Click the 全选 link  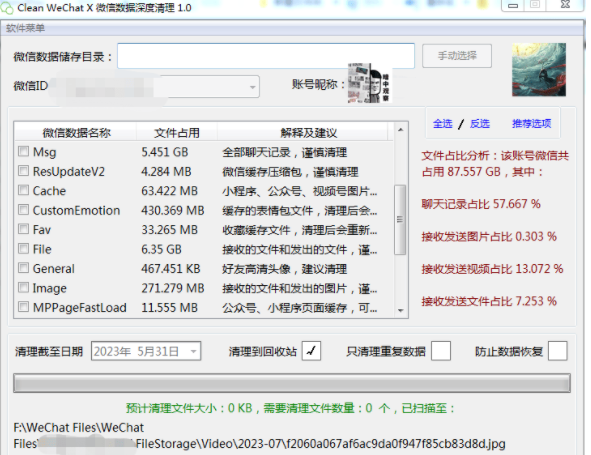click(x=442, y=124)
